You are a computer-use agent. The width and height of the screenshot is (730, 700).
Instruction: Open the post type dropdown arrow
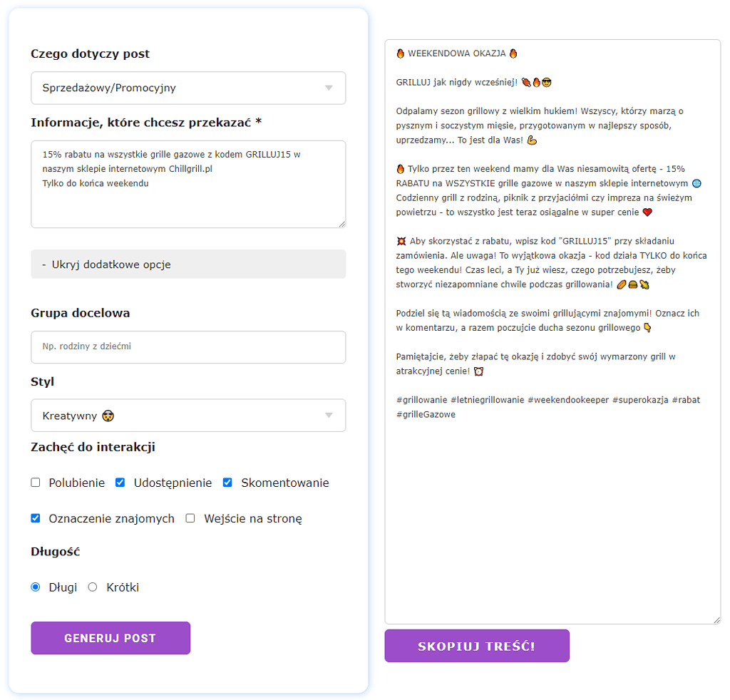[x=329, y=88]
